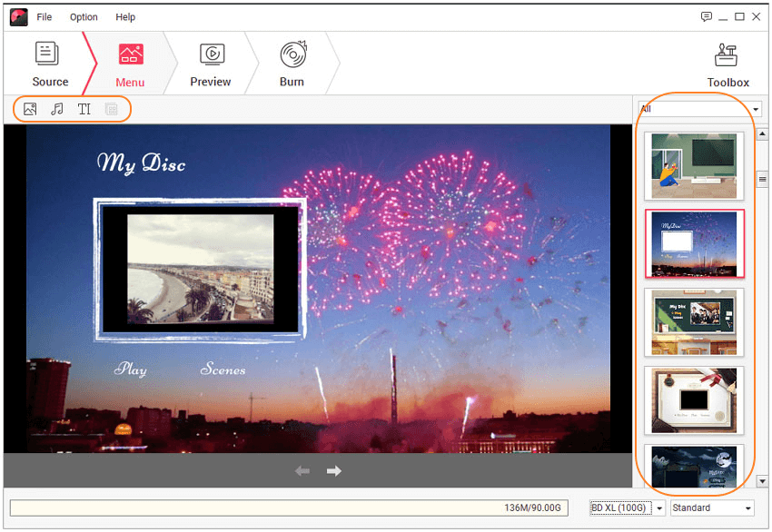The width and height of the screenshot is (772, 532).
Task: Switch to the Source step
Action: point(50,64)
